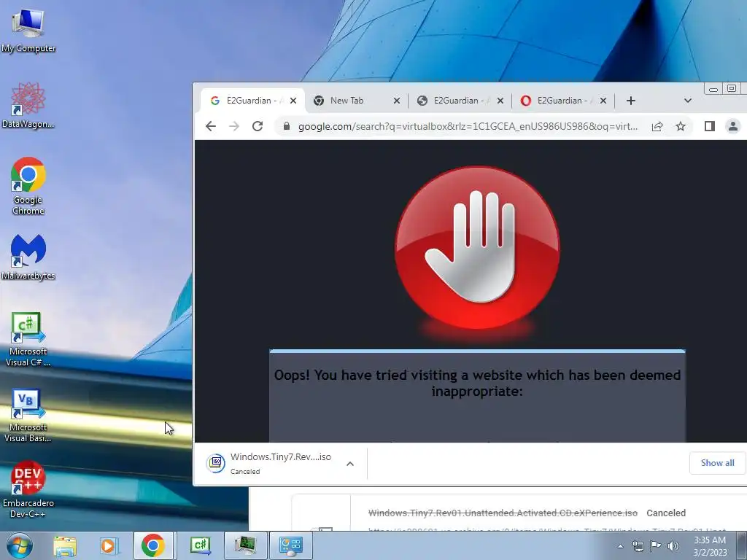Open volume control tray icon
747x560 pixels.
[673, 546]
